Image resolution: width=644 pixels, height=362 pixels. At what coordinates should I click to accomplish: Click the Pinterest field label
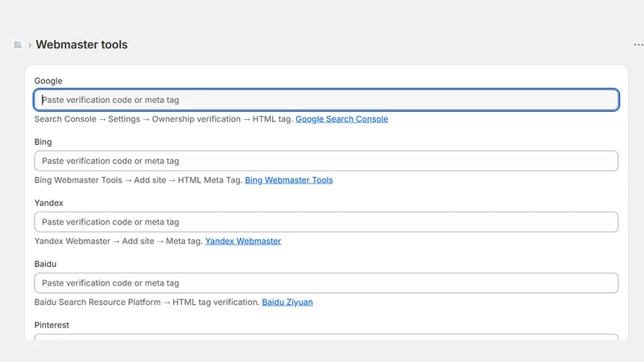point(52,325)
